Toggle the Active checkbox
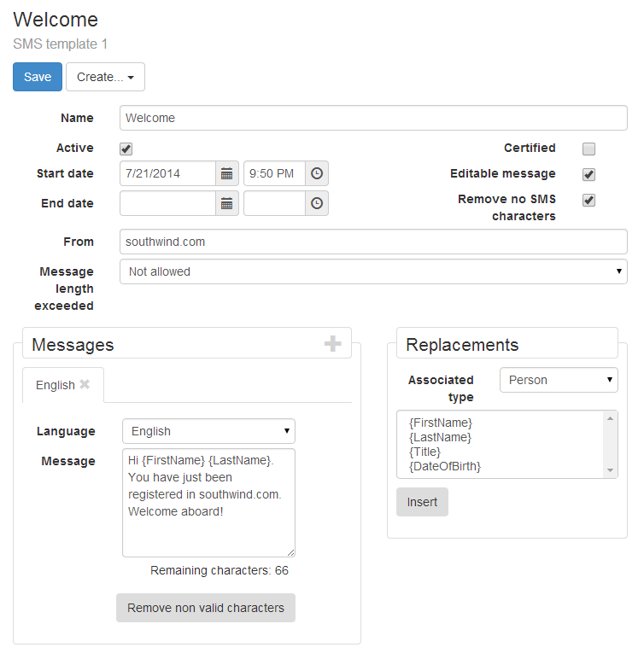 [x=126, y=149]
